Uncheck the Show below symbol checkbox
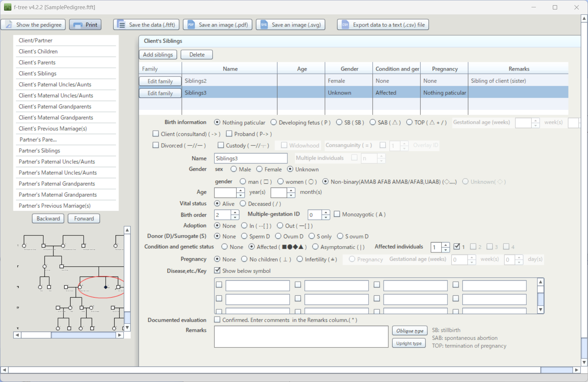Viewport: 588px width, 382px height. (217, 270)
